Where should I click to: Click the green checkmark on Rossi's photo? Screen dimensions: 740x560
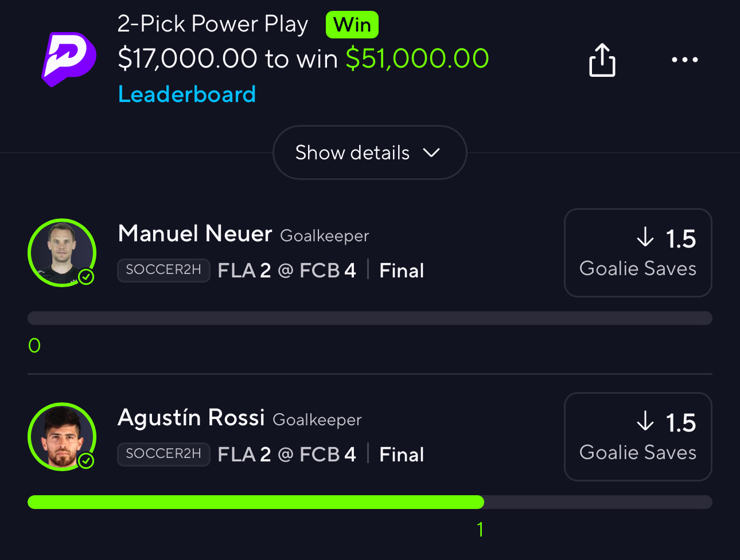point(86,461)
